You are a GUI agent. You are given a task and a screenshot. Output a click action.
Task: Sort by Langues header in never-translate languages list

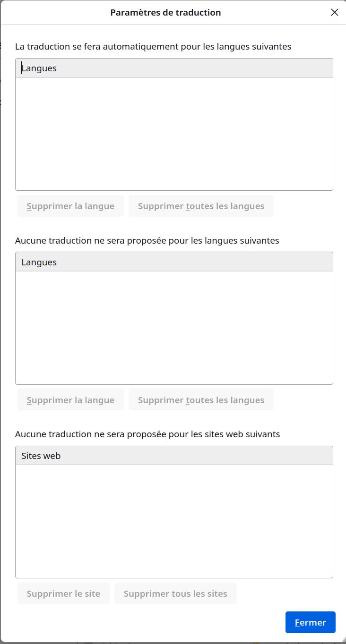[174, 262]
